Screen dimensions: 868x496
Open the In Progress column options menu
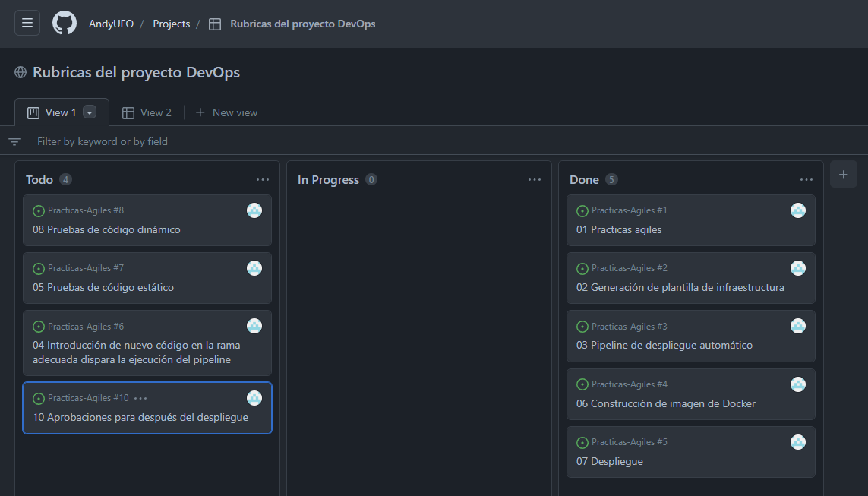click(x=534, y=179)
